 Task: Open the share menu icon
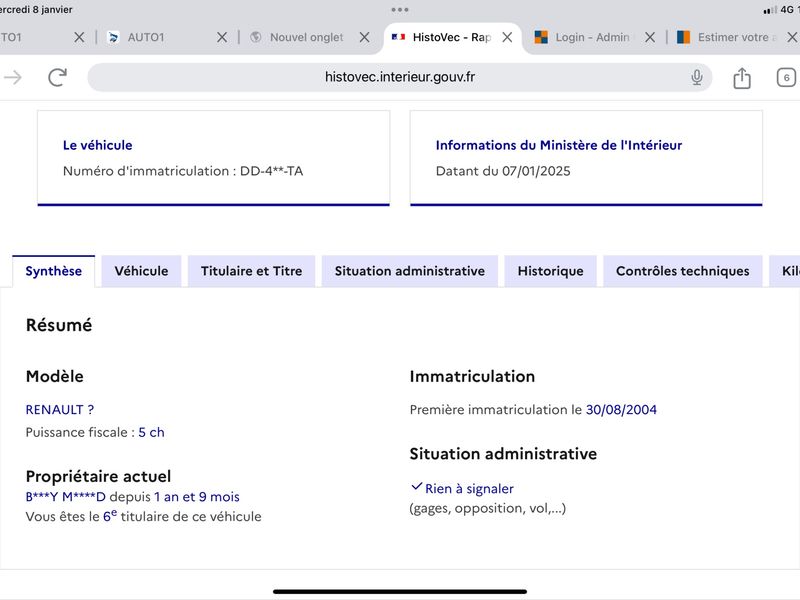pos(742,78)
